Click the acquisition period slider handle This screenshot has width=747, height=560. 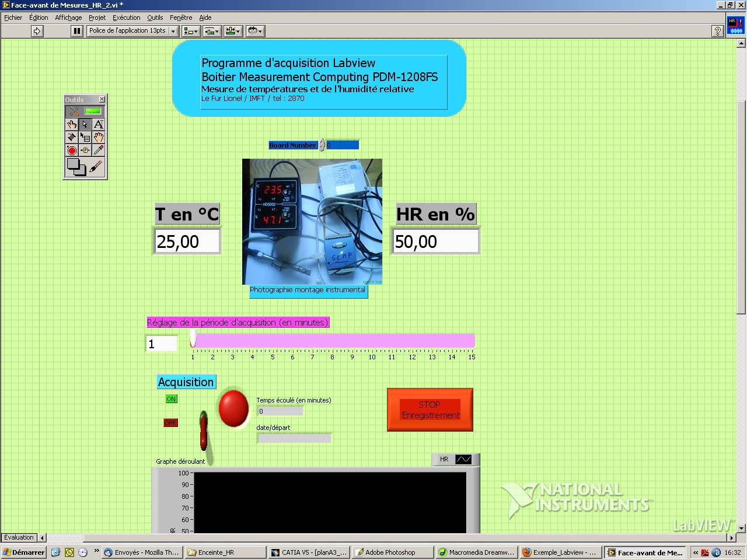193,339
